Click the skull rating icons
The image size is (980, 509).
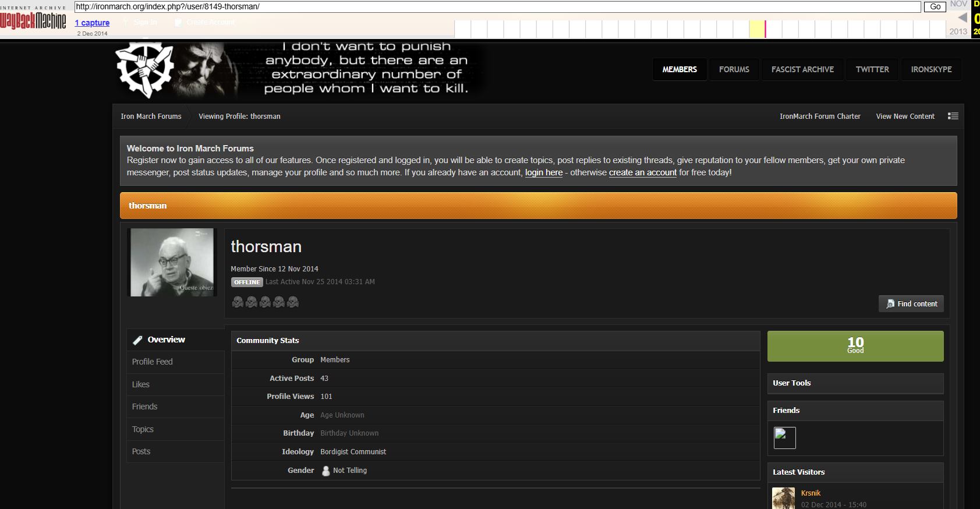265,302
